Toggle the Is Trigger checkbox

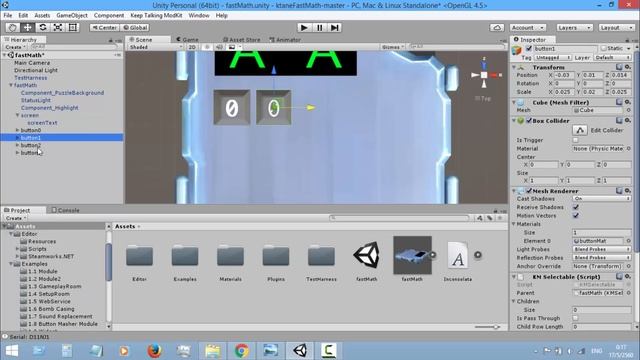576,140
